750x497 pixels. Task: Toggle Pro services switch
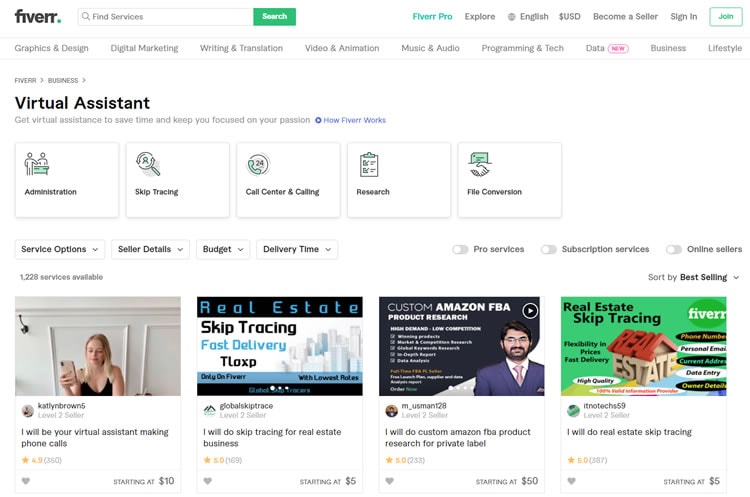pyautogui.click(x=460, y=249)
